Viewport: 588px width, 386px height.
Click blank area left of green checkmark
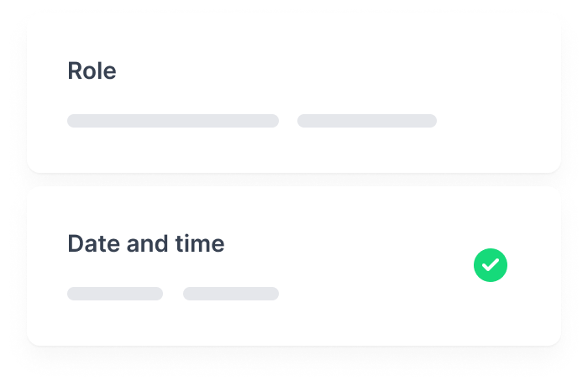point(375,265)
